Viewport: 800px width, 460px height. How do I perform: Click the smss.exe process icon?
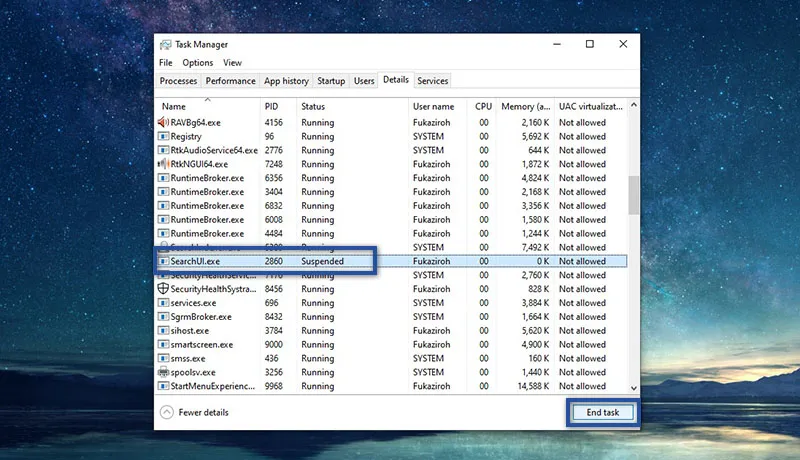(x=163, y=358)
